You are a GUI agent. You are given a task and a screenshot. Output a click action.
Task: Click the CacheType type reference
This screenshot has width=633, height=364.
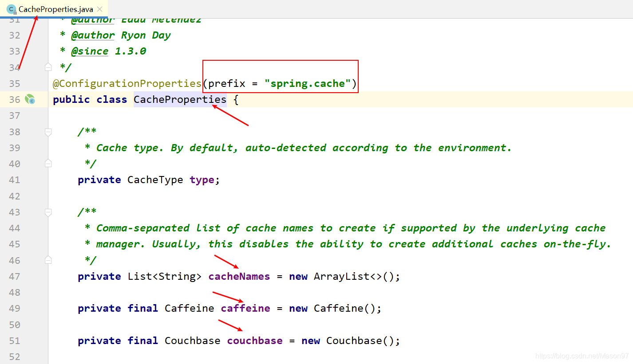pos(155,180)
